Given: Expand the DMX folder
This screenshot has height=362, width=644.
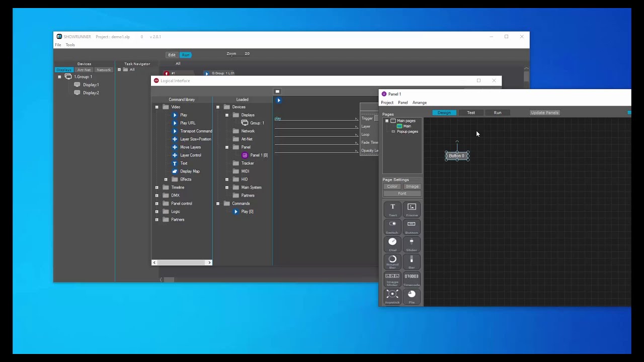Looking at the screenshot, I should click(156, 196).
